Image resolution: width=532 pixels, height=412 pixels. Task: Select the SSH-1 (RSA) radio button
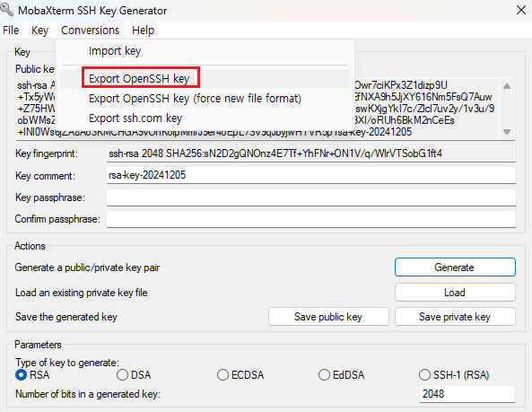pyautogui.click(x=424, y=375)
